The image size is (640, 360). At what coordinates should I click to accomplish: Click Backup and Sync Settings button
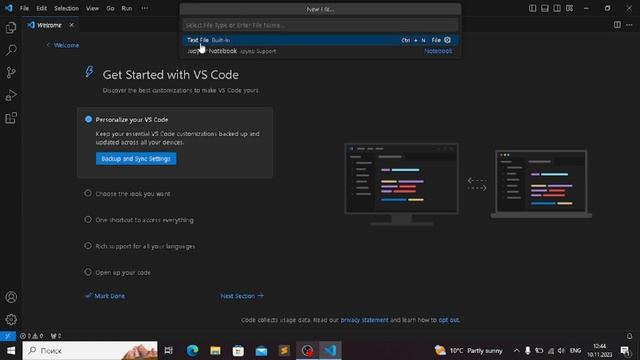tap(136, 158)
